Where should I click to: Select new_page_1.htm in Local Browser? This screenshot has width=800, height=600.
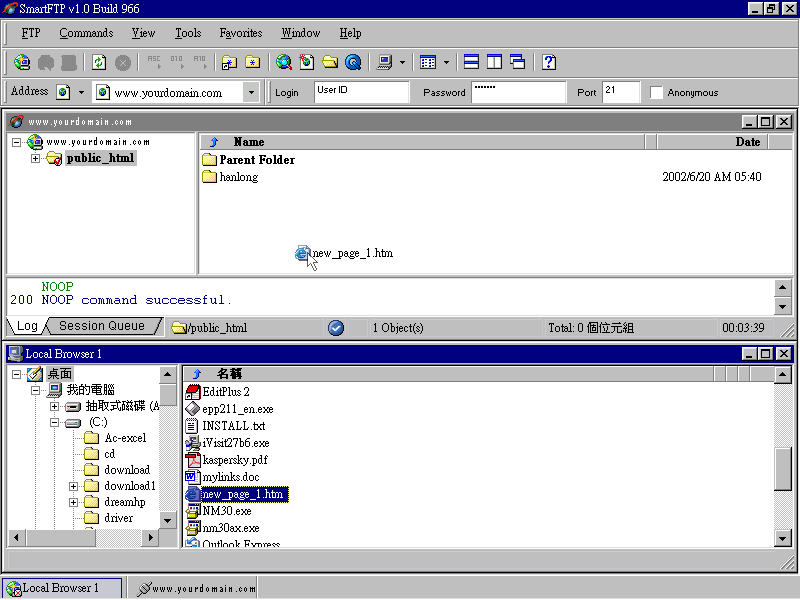pos(237,494)
